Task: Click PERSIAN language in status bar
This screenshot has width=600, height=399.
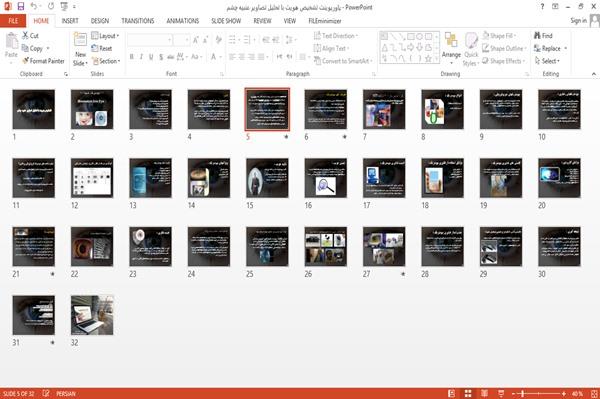Action: 66,393
